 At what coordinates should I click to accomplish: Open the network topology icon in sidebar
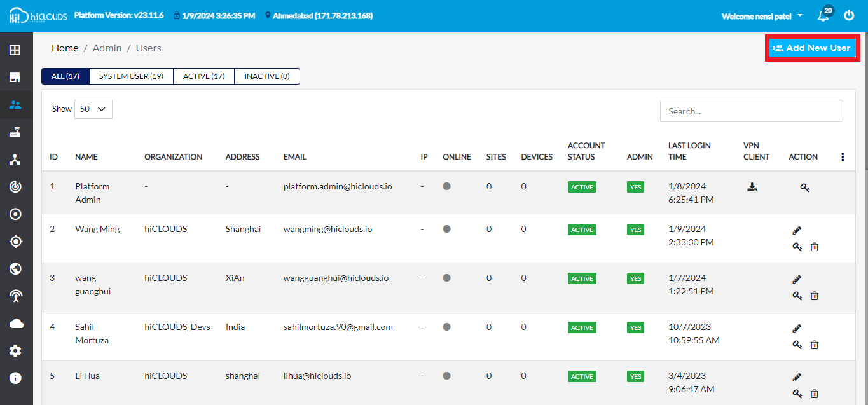click(15, 160)
